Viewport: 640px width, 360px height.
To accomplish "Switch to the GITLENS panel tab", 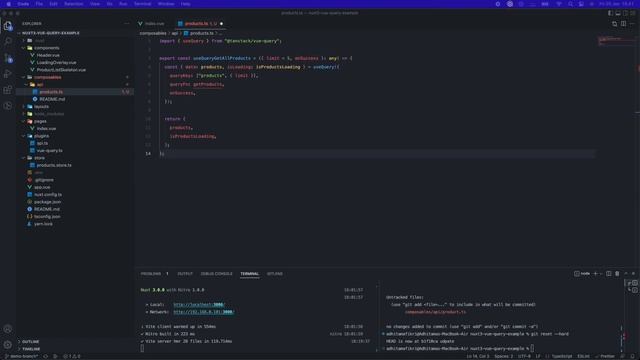I will coord(274,273).
